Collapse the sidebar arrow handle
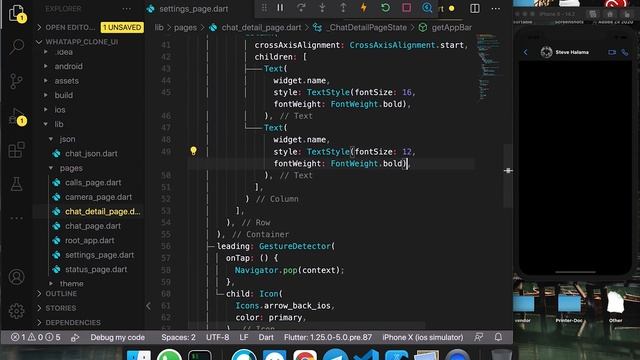 coord(148,306)
